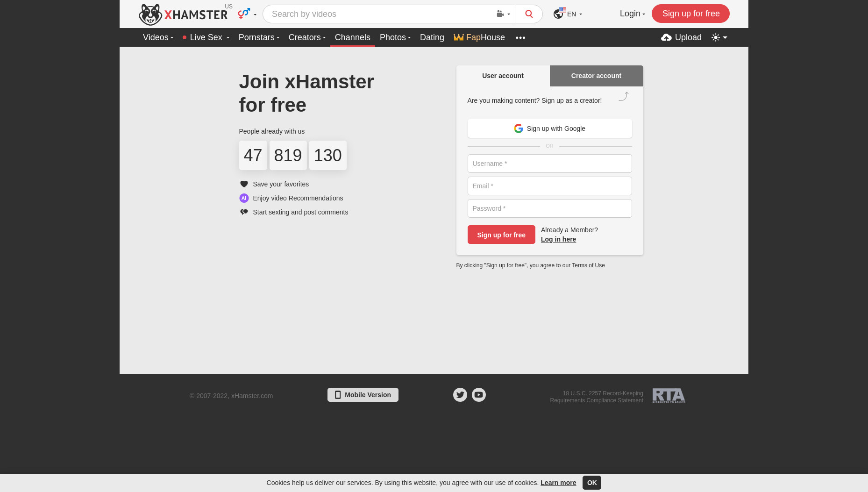Click the magnifying glass search button
868x492 pixels.
point(529,14)
